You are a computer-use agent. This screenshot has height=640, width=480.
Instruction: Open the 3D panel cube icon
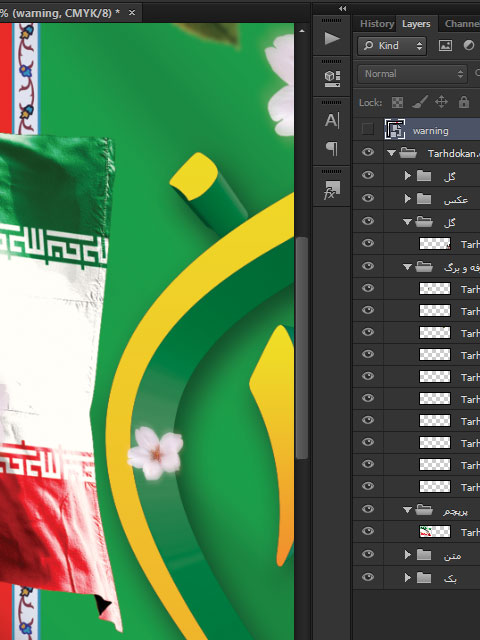[x=332, y=78]
